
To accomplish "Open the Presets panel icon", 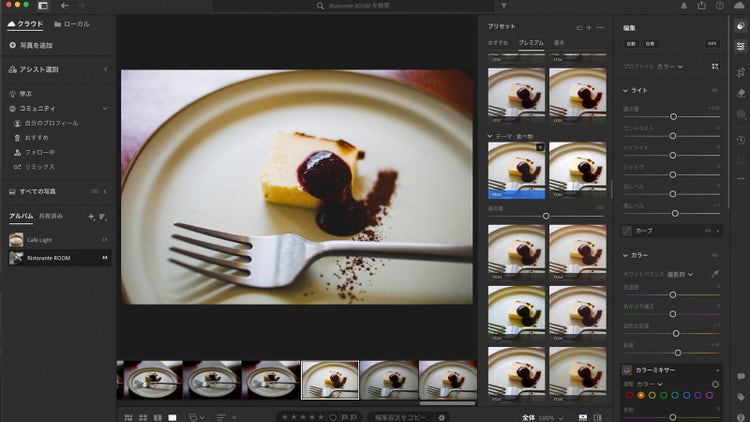I will pos(740,28).
